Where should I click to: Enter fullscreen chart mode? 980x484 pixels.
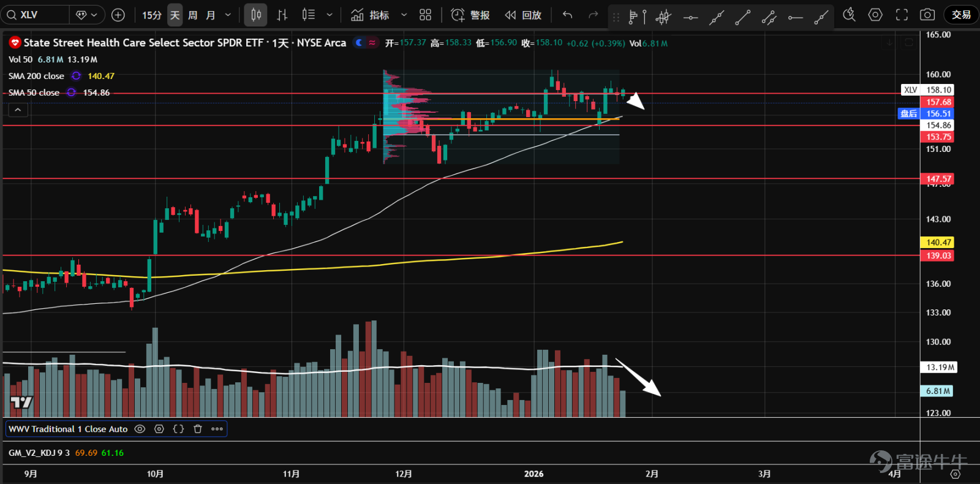click(902, 15)
